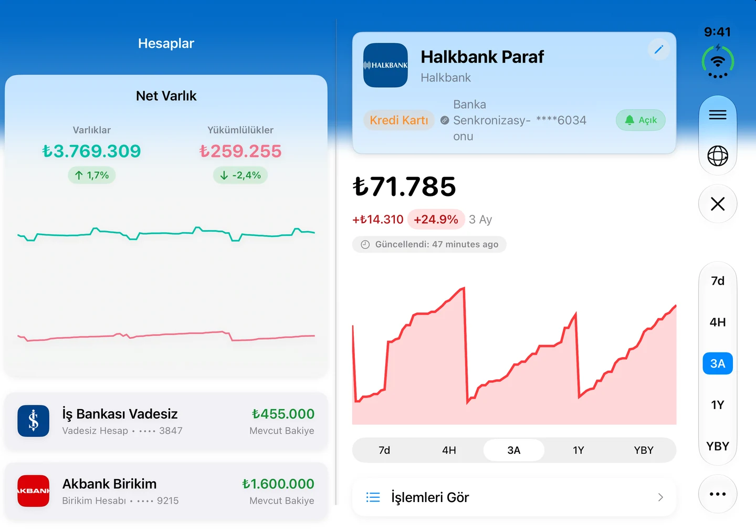The height and width of the screenshot is (532, 756).
Task: Click the ₺71.785 balance amount
Action: 404,187
